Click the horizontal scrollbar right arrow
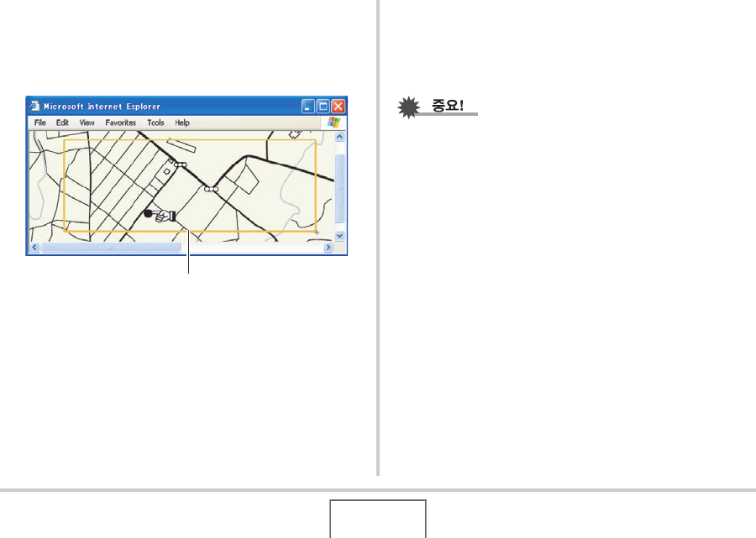The image size is (756, 538). pyautogui.click(x=328, y=247)
